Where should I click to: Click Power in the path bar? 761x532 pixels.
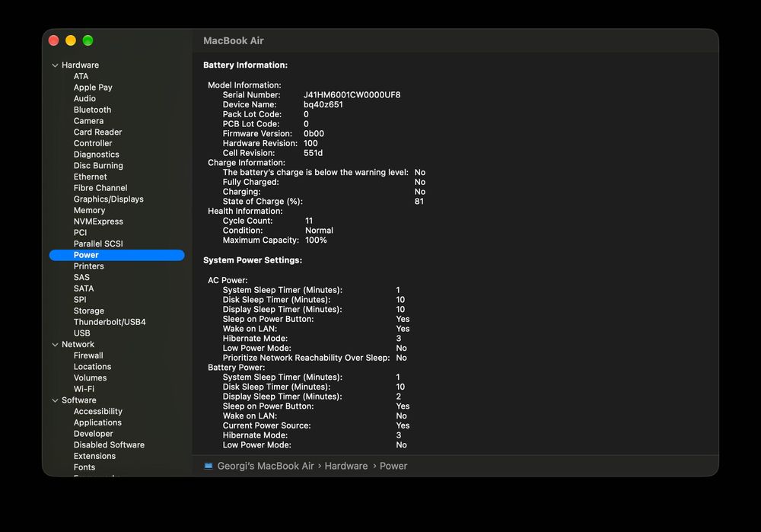tap(393, 466)
